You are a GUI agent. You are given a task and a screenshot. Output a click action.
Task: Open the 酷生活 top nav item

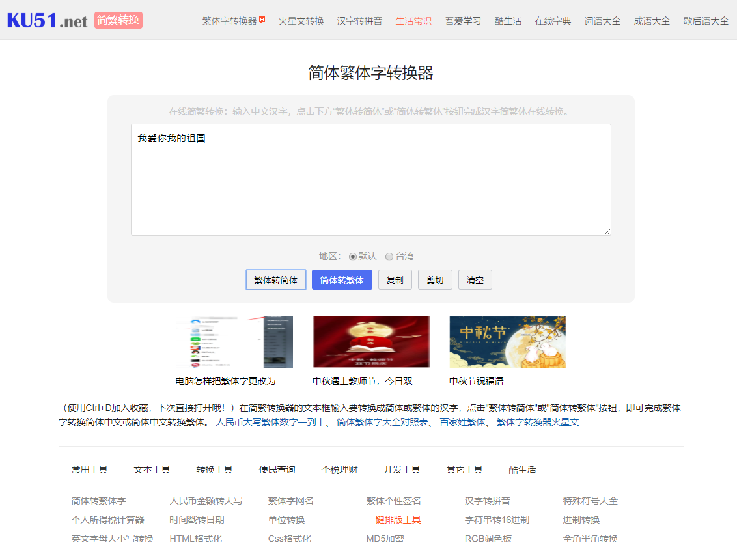(508, 21)
